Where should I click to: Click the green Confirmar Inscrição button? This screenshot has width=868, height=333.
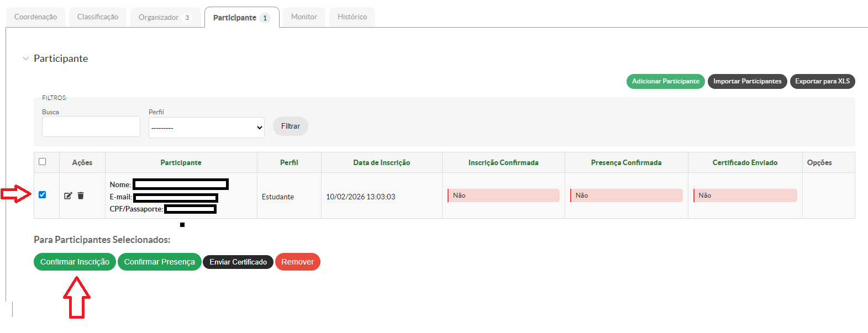[75, 262]
